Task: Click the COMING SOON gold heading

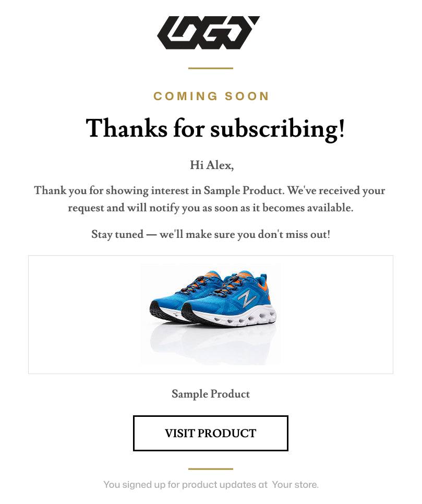Action: tap(211, 96)
